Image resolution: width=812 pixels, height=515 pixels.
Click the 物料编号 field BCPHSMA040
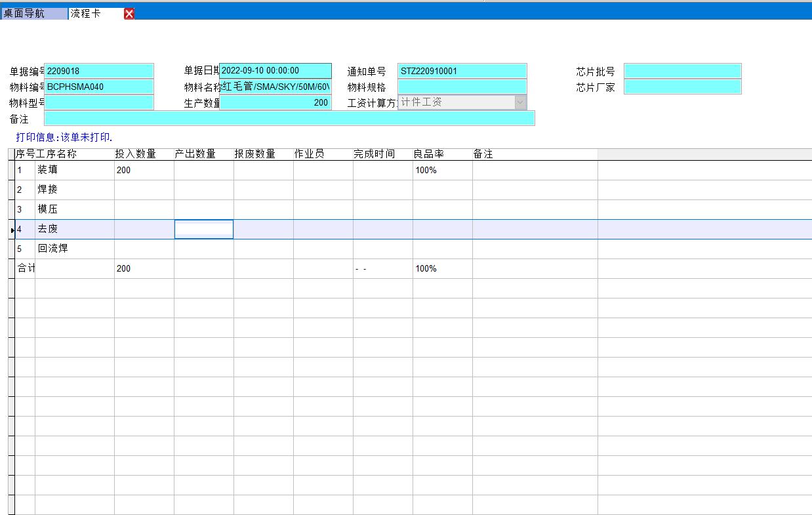pos(99,87)
